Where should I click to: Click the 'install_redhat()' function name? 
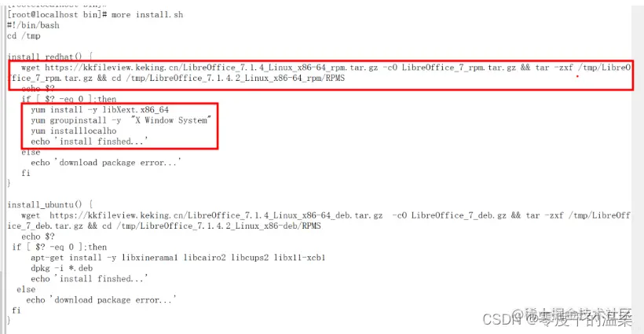point(45,57)
